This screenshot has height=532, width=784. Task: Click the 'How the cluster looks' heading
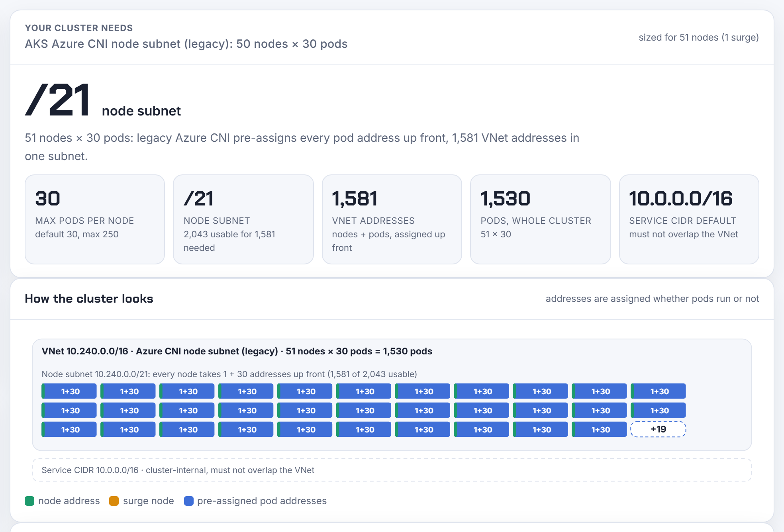(x=89, y=299)
